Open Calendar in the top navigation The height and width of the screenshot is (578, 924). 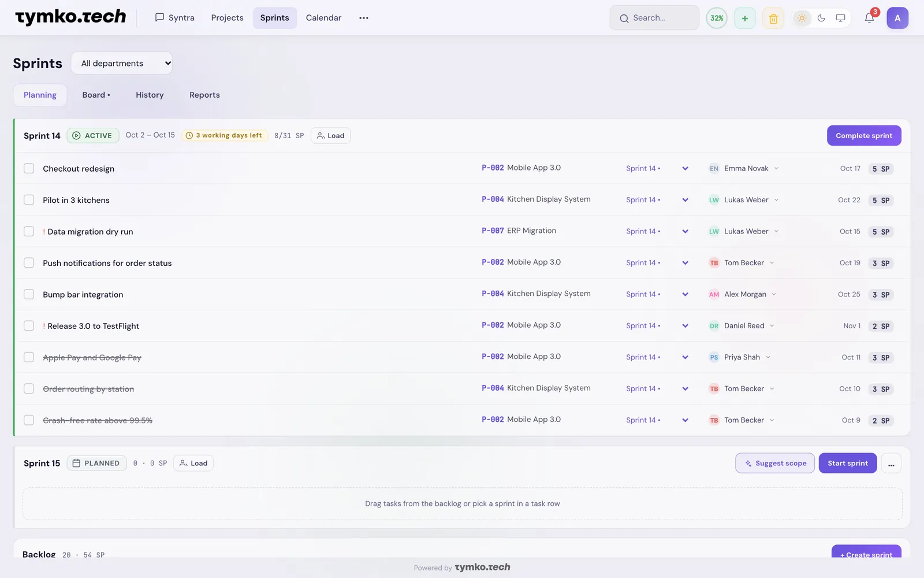point(323,18)
